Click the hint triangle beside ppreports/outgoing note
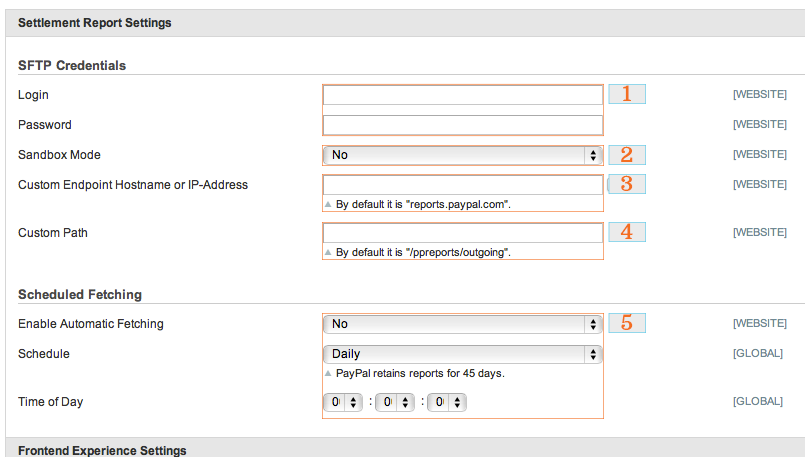Screen dimensions: 805x457 [328, 252]
